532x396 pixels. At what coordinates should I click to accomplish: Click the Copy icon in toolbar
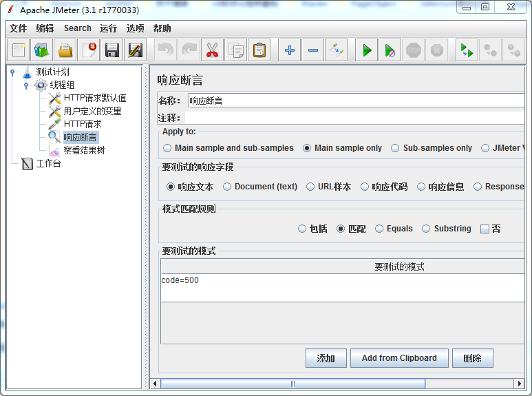[236, 50]
